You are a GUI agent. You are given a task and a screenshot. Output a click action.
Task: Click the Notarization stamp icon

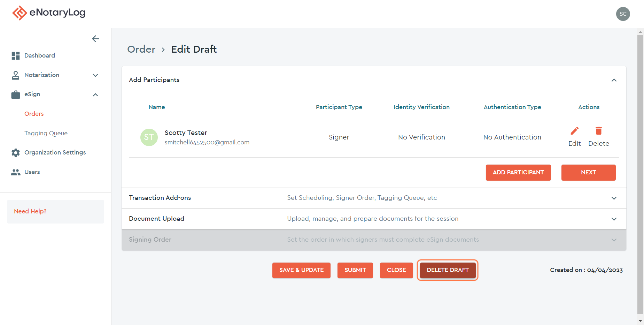(x=16, y=75)
